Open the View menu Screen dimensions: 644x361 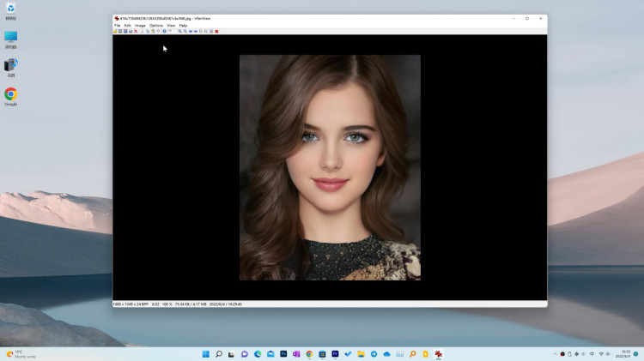pos(171,26)
